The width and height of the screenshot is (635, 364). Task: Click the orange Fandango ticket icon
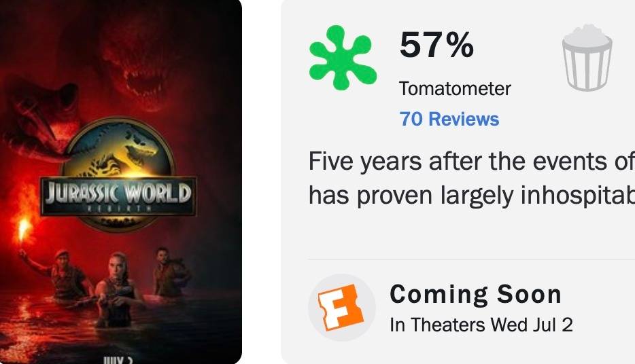pyautogui.click(x=341, y=308)
